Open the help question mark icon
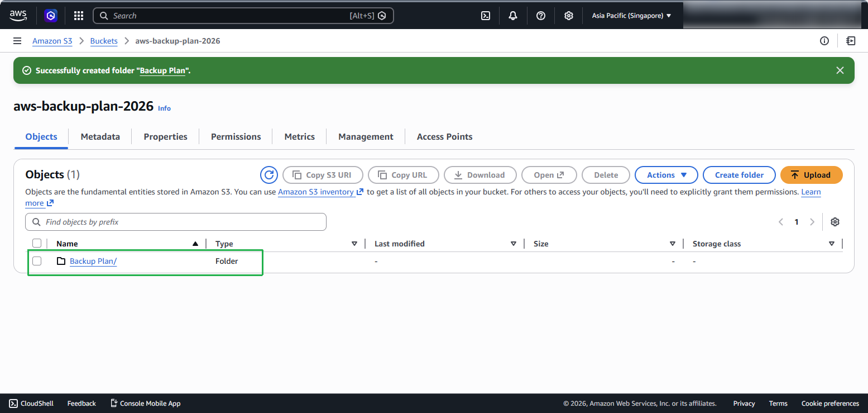 tap(541, 16)
